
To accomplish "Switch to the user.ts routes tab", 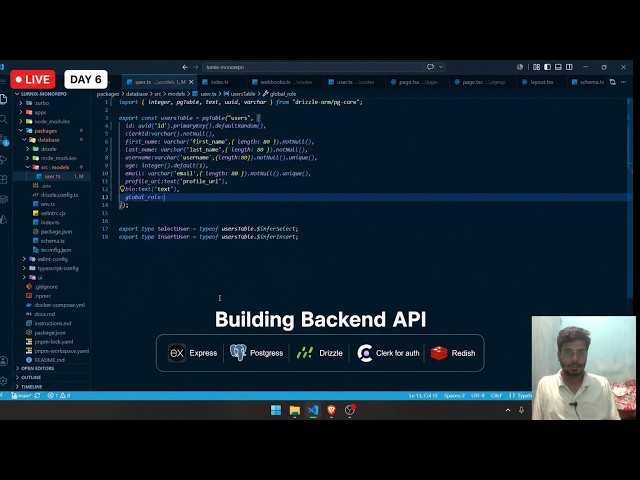I will pos(352,82).
